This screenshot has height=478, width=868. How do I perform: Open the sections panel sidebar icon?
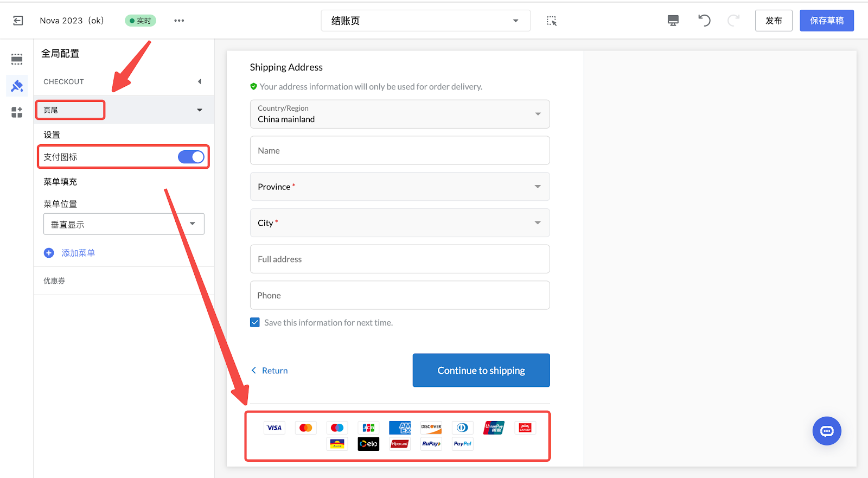click(17, 59)
